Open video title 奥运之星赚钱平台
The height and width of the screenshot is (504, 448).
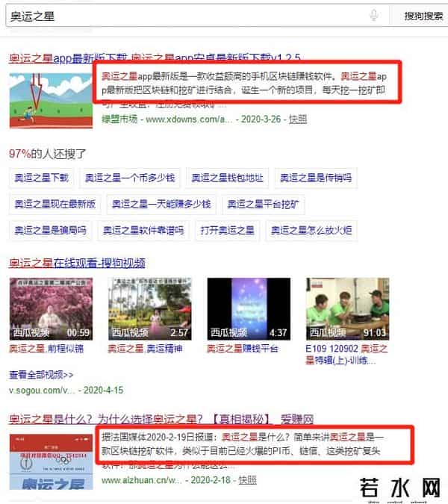coord(243,349)
